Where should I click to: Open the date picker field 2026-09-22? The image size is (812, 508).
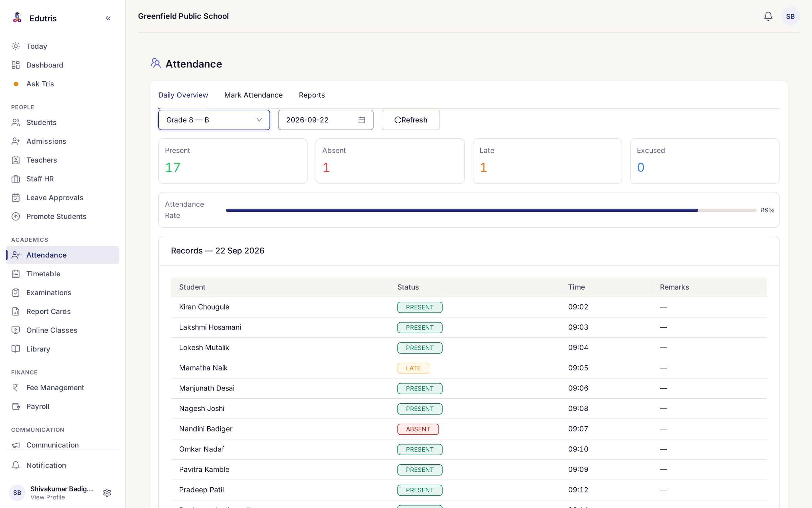(325, 120)
